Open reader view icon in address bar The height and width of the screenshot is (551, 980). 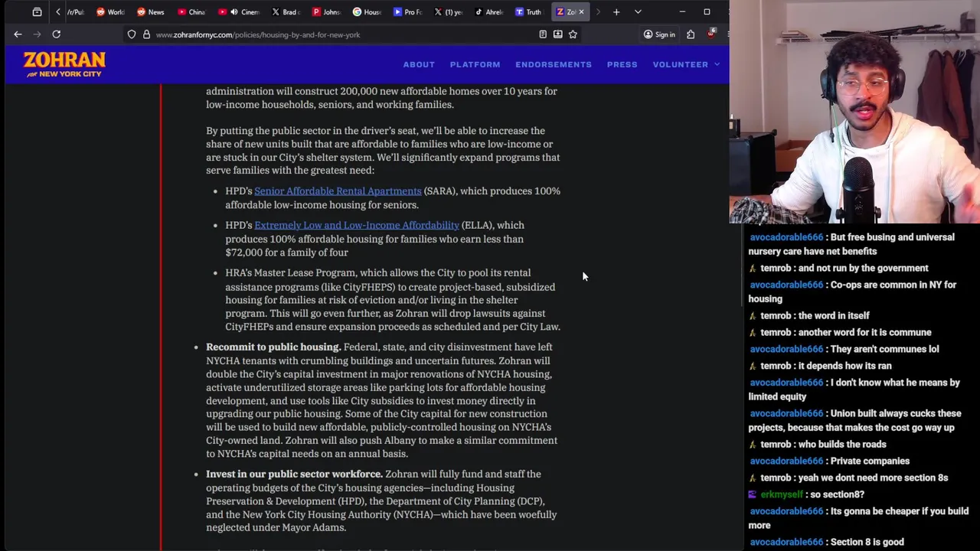pos(543,34)
